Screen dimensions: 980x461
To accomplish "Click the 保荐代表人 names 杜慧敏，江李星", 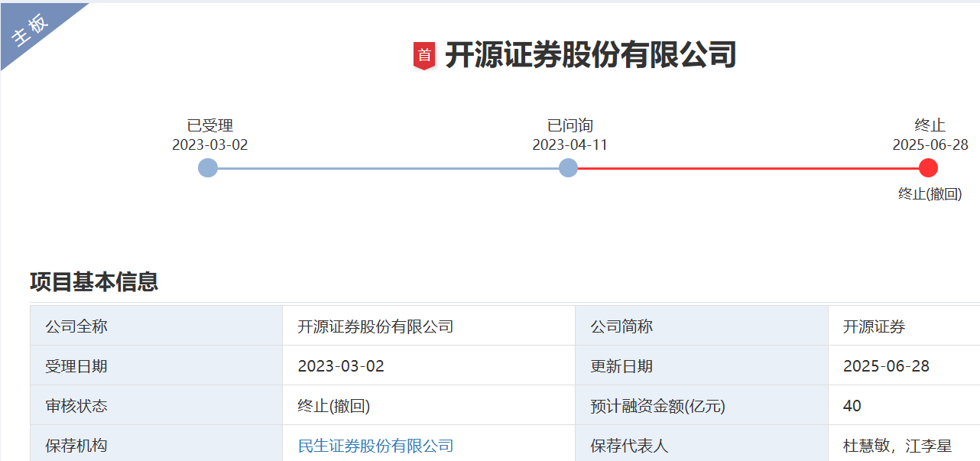I will pos(897,446).
